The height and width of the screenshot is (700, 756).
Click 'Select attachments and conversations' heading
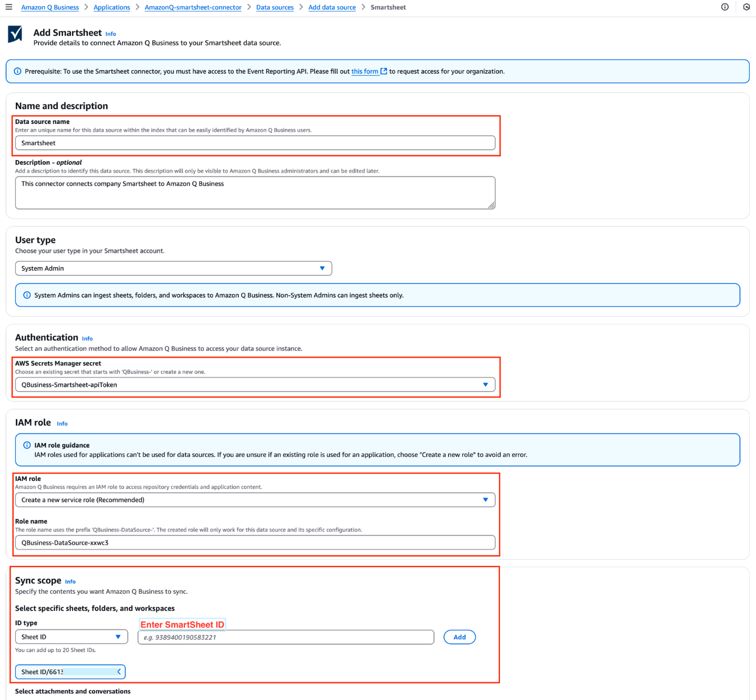[73, 691]
